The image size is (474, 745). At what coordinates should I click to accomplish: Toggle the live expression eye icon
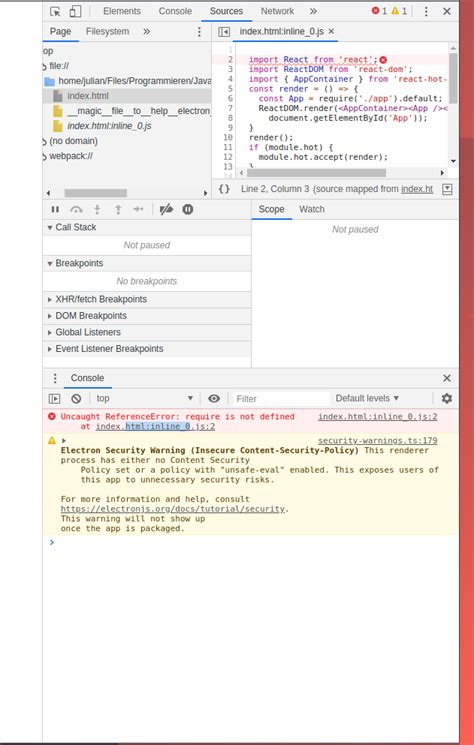point(214,399)
